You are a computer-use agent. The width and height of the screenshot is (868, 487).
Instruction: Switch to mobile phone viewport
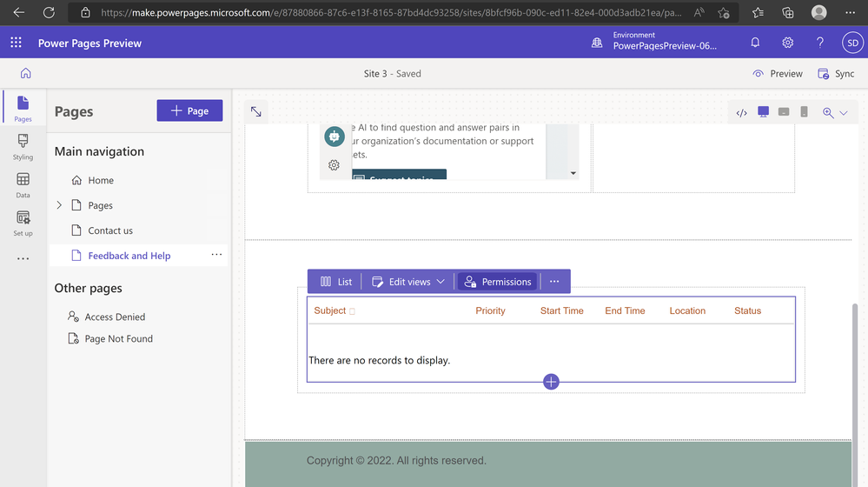804,112
